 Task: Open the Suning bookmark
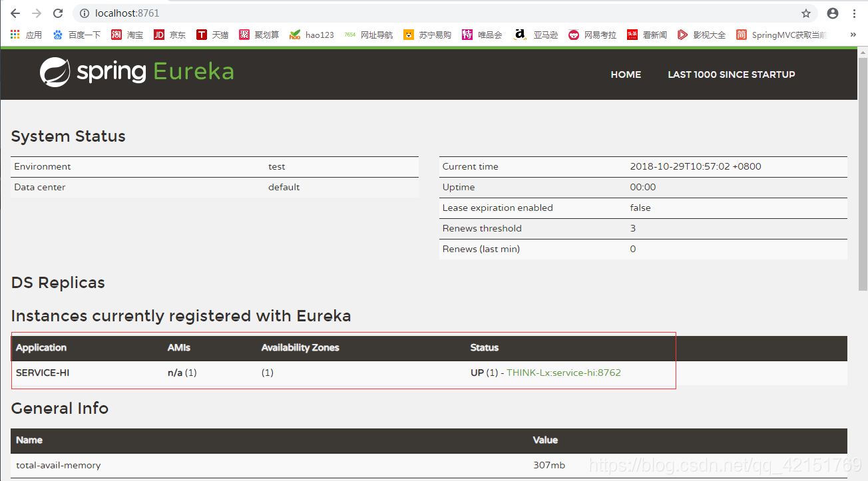click(x=427, y=35)
